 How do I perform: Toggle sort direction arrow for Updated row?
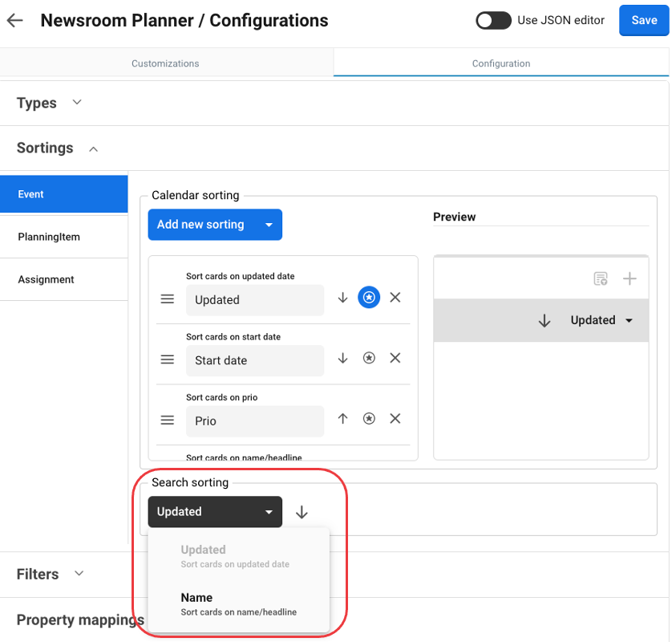(x=342, y=298)
